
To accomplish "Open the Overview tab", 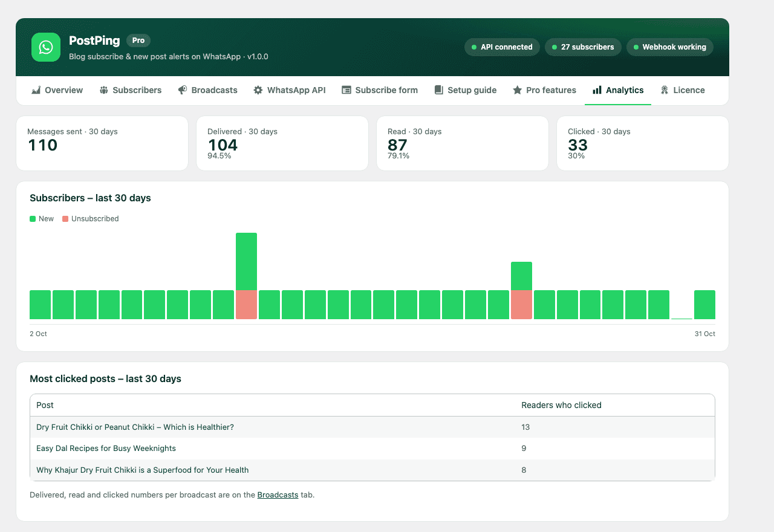I will (x=57, y=90).
